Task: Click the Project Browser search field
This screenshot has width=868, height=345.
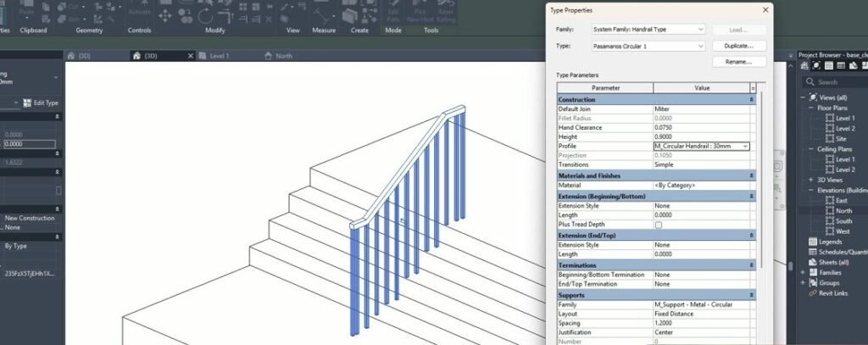Action: click(x=835, y=82)
